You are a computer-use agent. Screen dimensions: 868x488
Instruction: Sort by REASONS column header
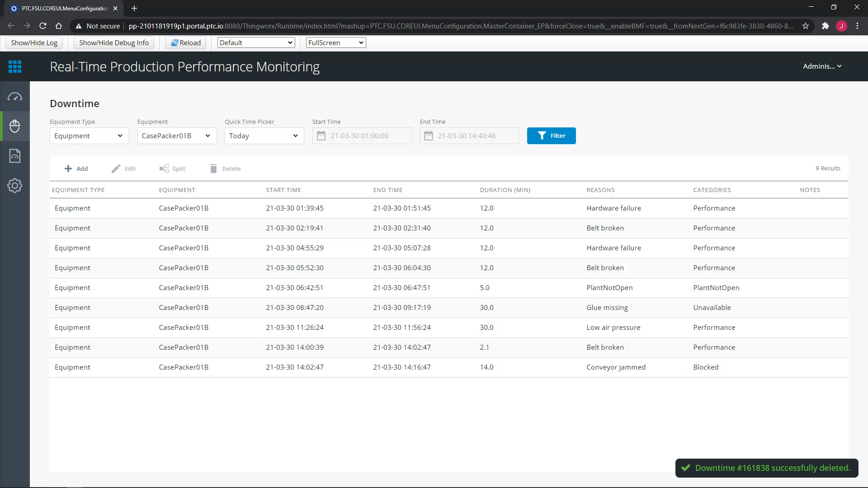coord(600,190)
